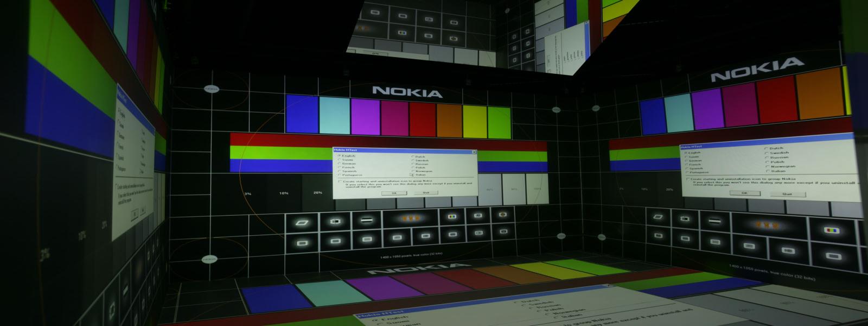Click the parallelogram test icon on right wall
868x326 pixels.
click(x=659, y=217)
